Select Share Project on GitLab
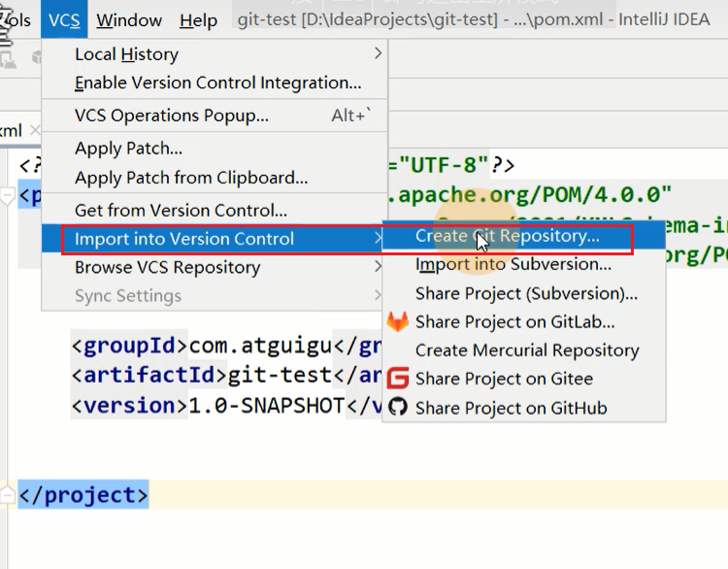The image size is (728, 569). tap(524, 322)
